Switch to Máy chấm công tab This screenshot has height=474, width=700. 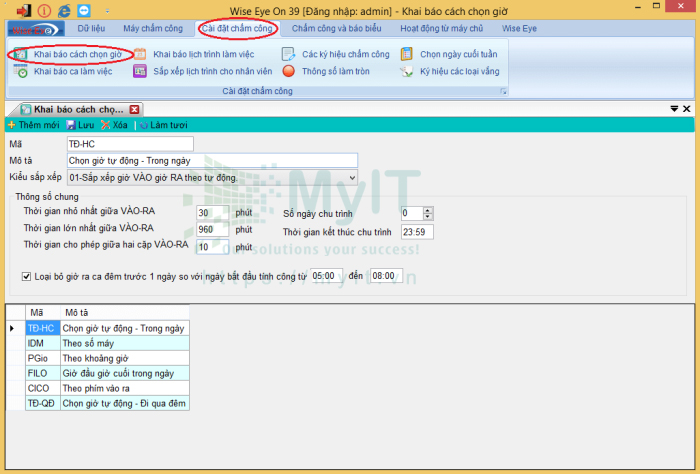(153, 29)
